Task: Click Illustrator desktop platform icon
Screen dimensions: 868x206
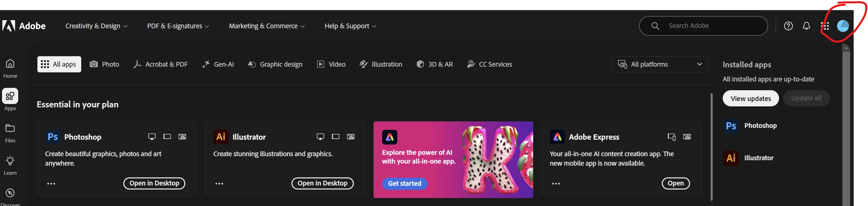Action: point(320,137)
